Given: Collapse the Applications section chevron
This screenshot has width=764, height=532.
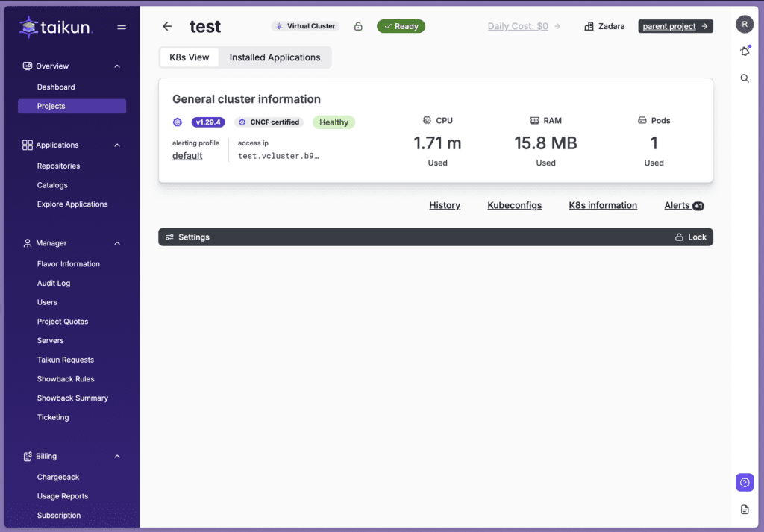Looking at the screenshot, I should coord(117,145).
